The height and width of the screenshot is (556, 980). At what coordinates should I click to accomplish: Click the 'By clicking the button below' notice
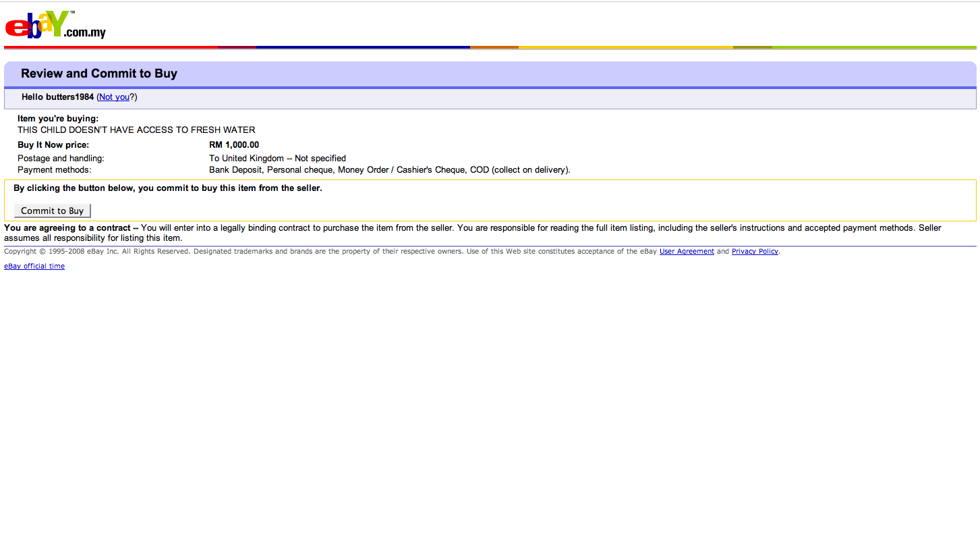tap(168, 188)
